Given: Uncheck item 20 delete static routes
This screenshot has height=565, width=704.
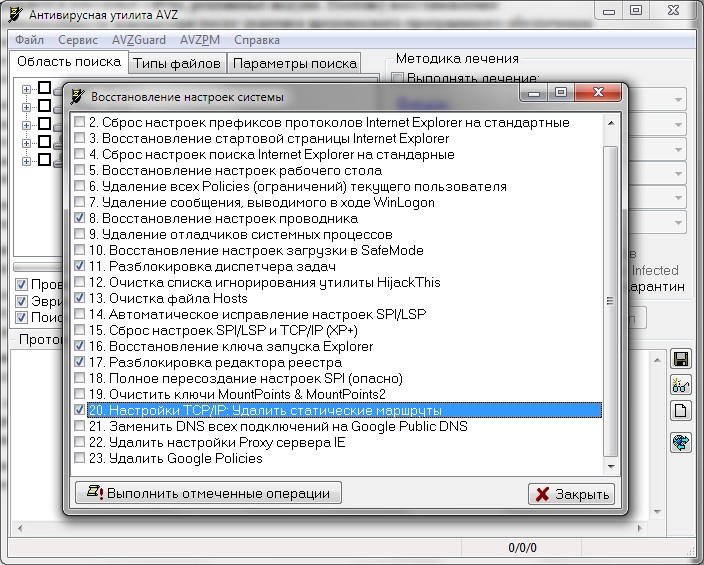Looking at the screenshot, I should coord(79,410).
